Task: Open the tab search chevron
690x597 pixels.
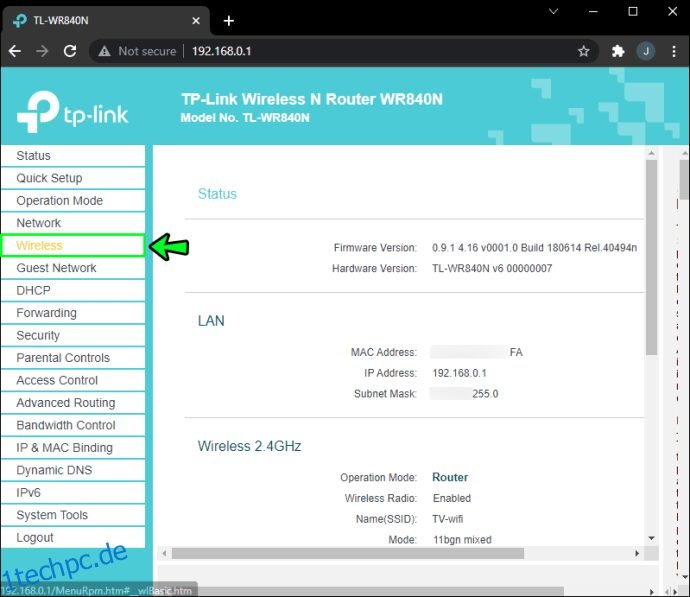Action: coord(554,11)
